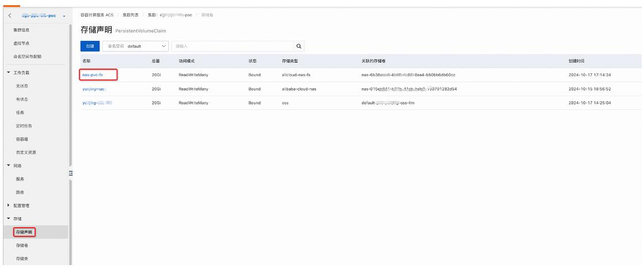
Task: Open 路由 under 网络
Action: coord(20,192)
